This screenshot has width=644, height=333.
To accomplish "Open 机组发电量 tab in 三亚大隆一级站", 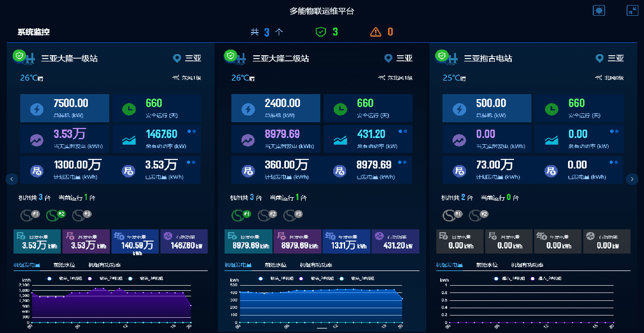I will tap(26, 265).
